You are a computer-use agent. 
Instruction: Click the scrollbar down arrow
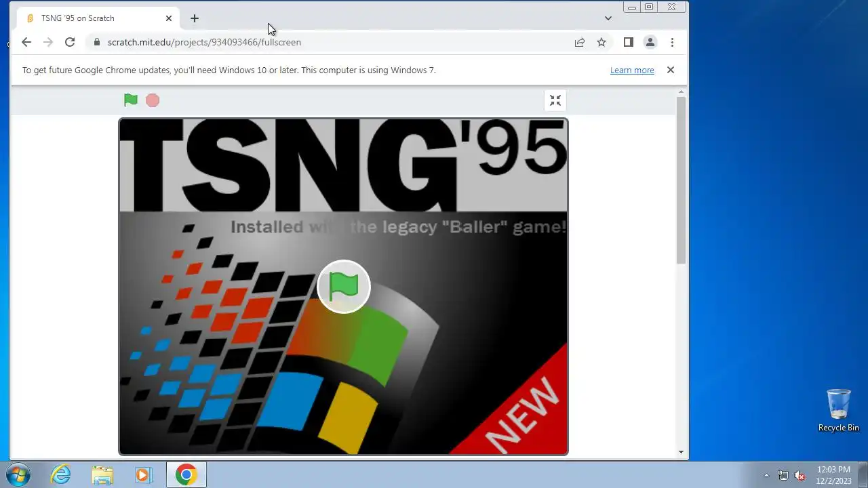pyautogui.click(x=682, y=452)
